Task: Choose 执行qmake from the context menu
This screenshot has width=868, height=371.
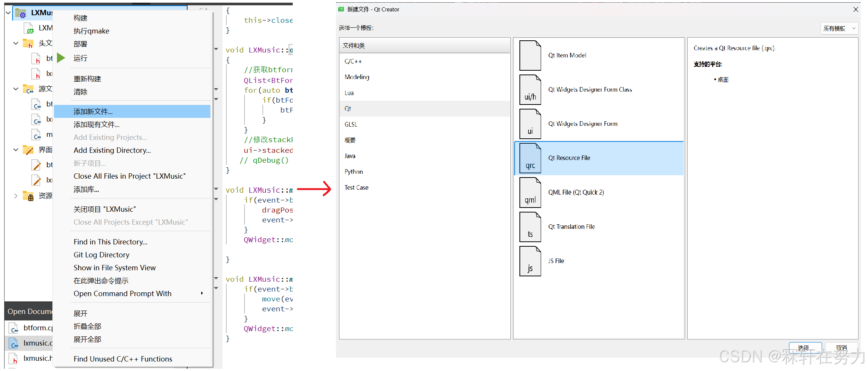Action: pos(92,31)
